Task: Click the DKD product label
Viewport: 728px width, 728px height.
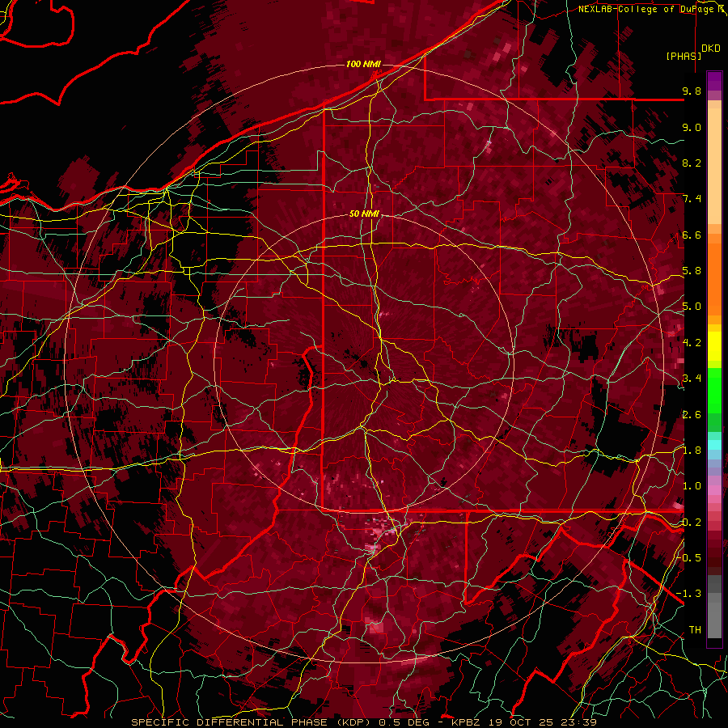Action: [x=711, y=49]
